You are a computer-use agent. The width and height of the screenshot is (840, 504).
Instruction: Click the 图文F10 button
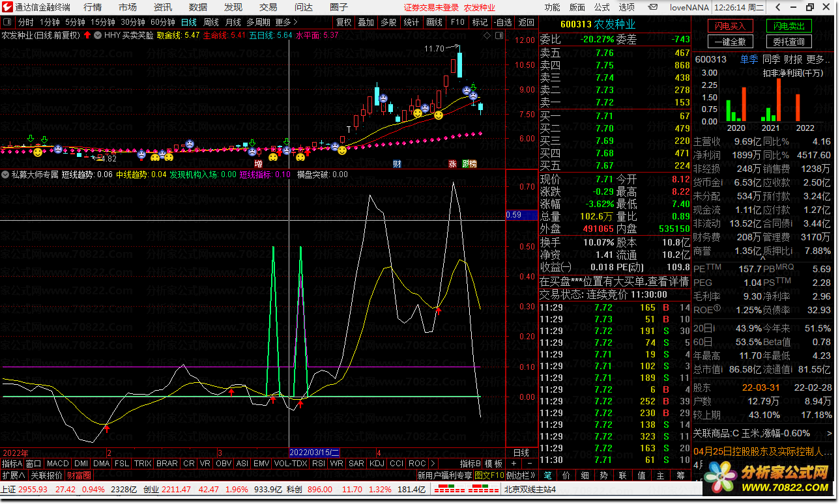[x=489, y=475]
